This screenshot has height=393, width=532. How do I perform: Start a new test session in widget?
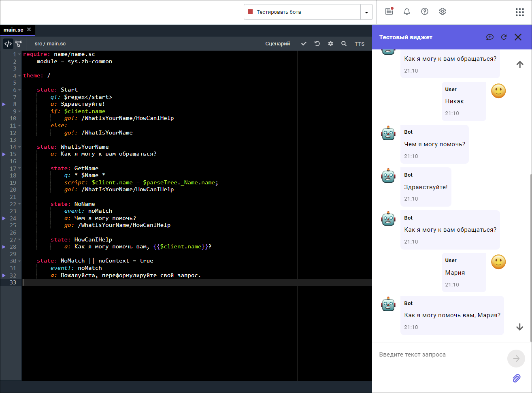[490, 37]
